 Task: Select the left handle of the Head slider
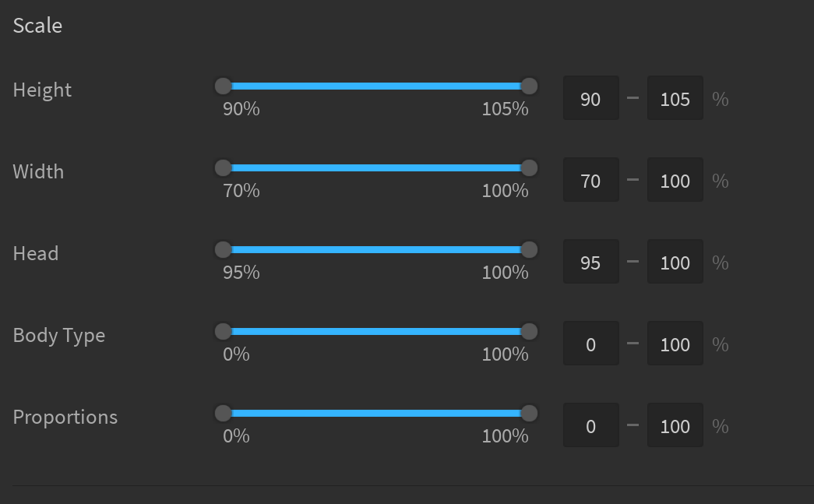pos(223,249)
